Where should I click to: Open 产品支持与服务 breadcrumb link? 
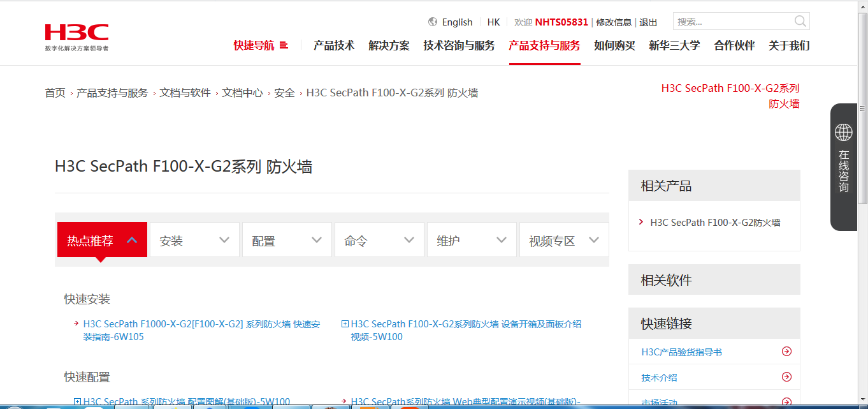click(112, 93)
